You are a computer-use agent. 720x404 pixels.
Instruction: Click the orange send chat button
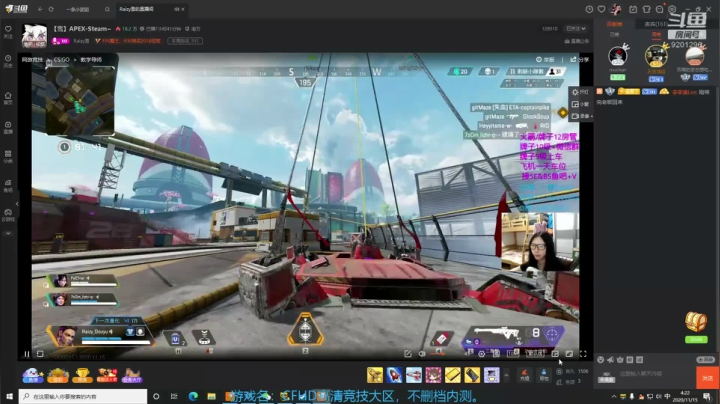[708, 378]
